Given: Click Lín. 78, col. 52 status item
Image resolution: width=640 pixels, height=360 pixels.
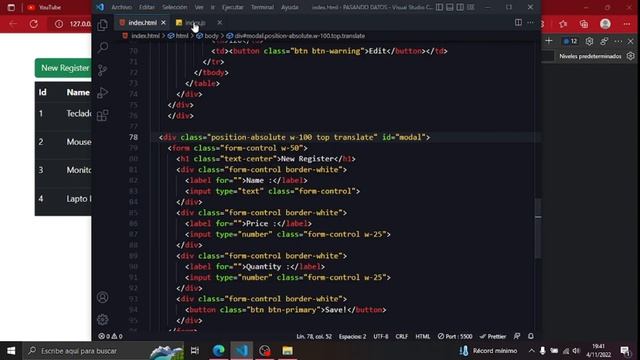Looking at the screenshot, I should 314,336.
